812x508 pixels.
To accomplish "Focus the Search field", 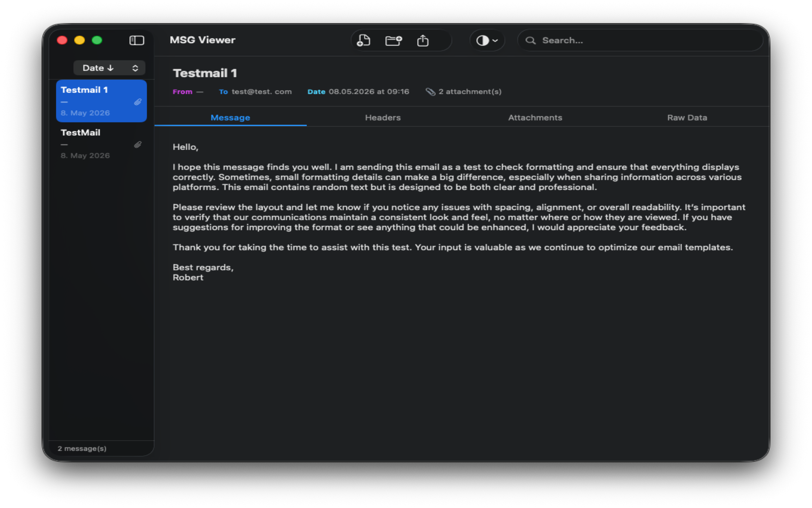I will click(640, 40).
